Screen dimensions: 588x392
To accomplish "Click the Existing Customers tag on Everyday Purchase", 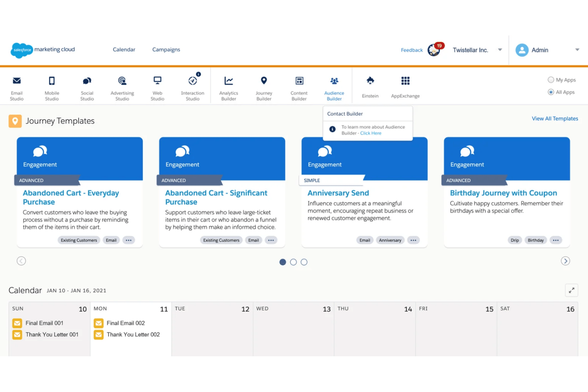I will [x=79, y=240].
